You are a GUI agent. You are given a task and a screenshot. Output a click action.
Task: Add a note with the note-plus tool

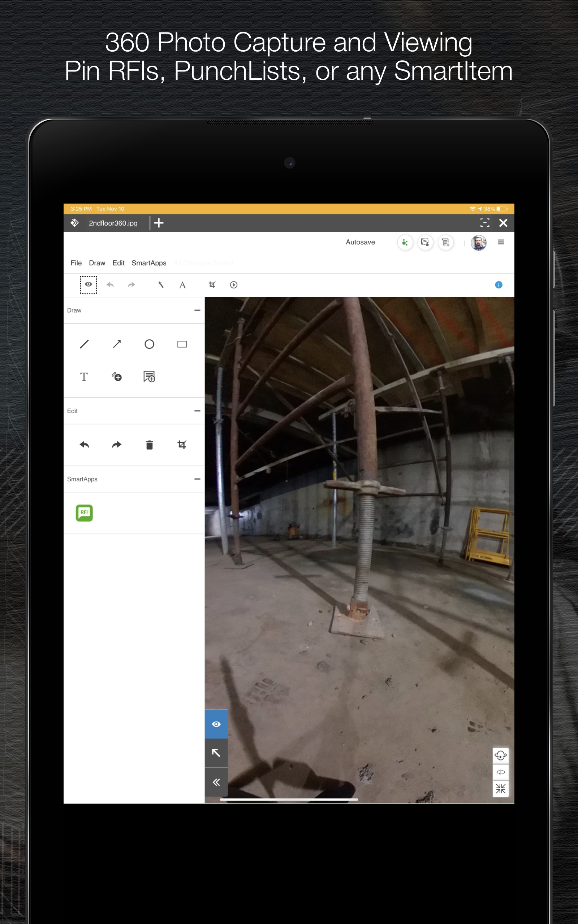(150, 377)
